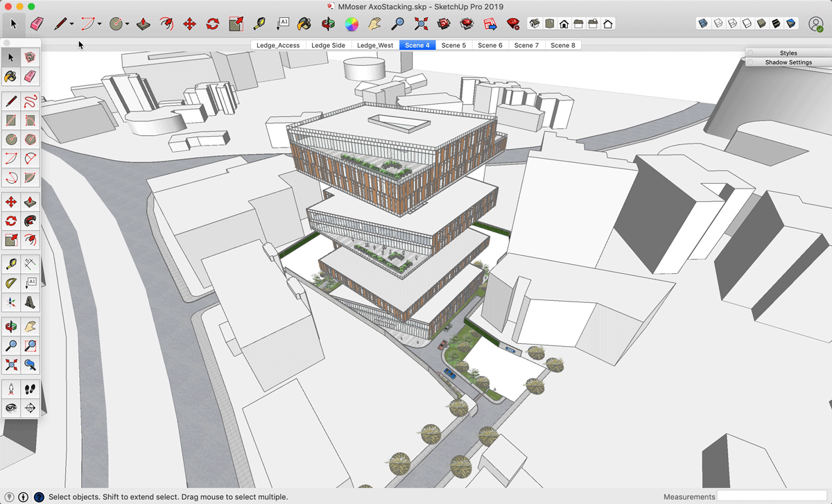The image size is (832, 504).
Task: Select the Make Component tool icon
Action: click(30, 58)
